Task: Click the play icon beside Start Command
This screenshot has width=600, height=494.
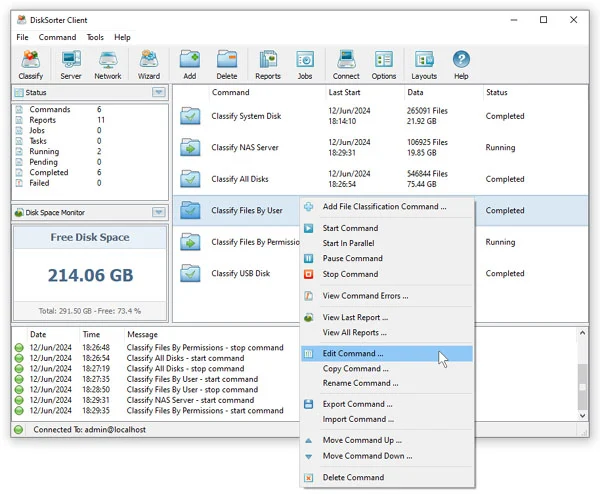Action: 308,228
